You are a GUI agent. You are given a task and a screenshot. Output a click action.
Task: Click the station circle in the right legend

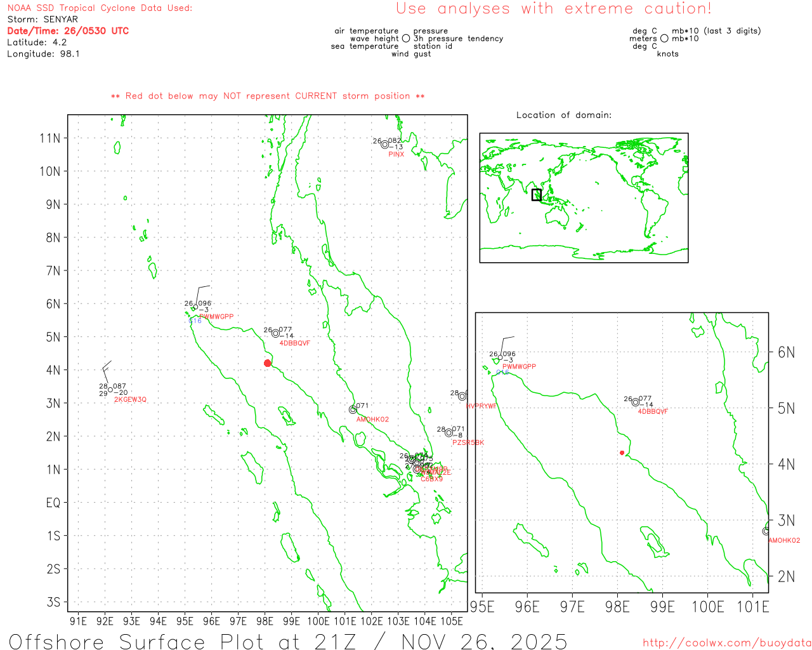click(664, 39)
